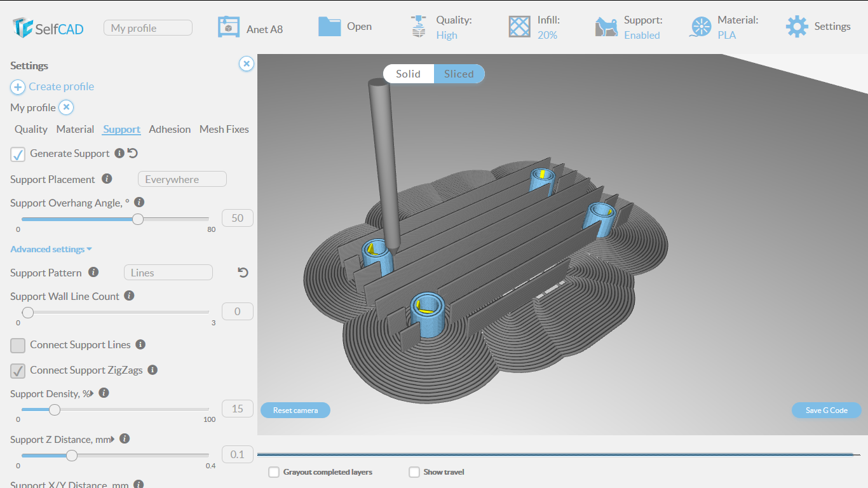Switch view to Sliced
Viewport: 868px width, 488px height.
459,74
